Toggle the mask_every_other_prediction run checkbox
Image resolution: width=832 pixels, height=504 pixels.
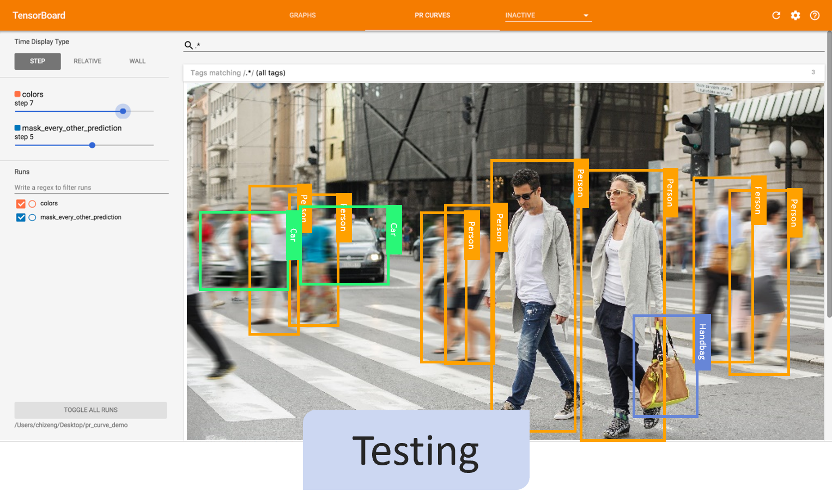pyautogui.click(x=21, y=217)
